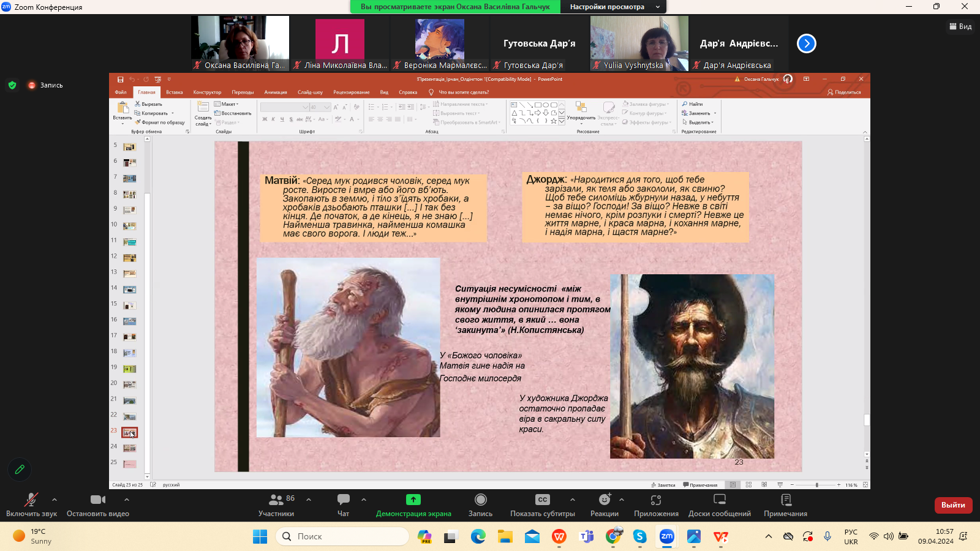Click the red Выйти button

point(953,505)
